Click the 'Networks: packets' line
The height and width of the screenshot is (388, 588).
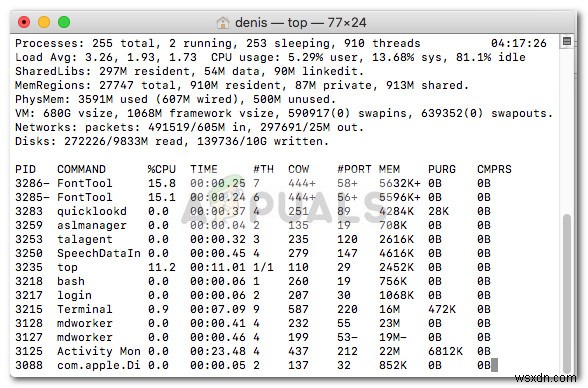[x=189, y=127]
